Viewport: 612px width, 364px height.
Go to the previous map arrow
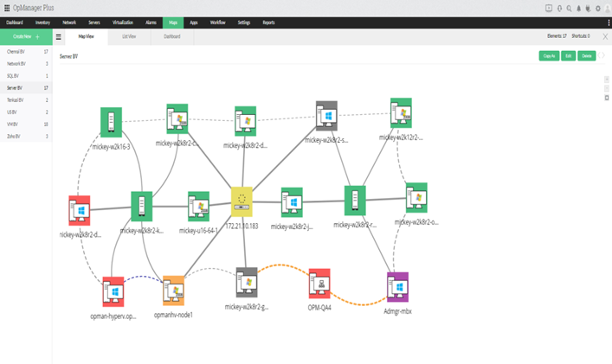(x=599, y=55)
